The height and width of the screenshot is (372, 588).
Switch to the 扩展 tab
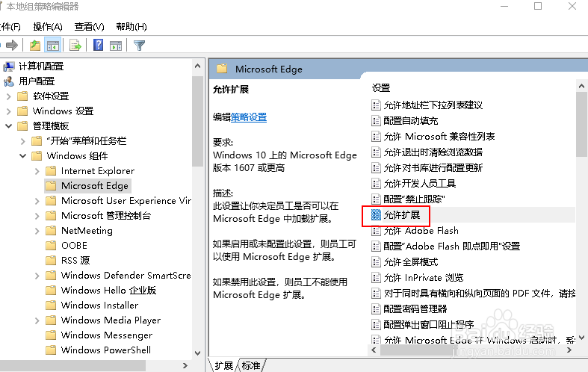coord(224,365)
